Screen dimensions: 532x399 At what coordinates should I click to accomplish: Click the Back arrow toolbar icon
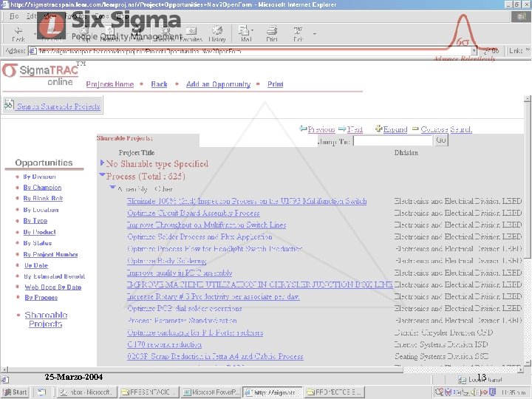(x=18, y=33)
